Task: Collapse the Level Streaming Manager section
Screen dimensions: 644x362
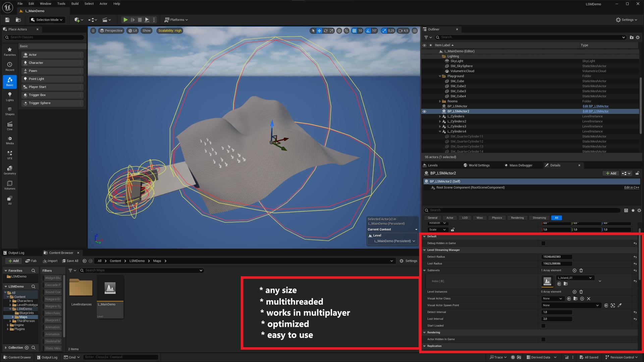Action: tap(424, 250)
